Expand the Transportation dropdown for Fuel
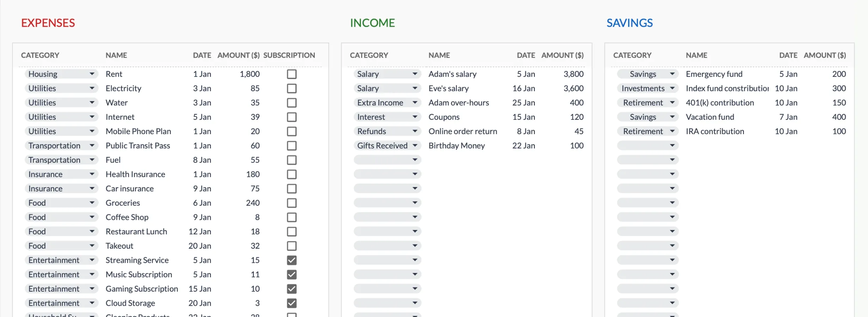 (x=61, y=160)
